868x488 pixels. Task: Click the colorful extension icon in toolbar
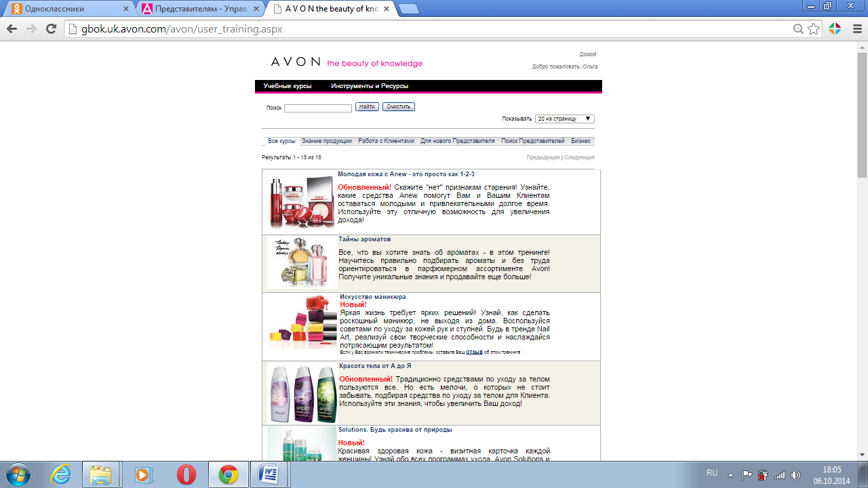835,29
